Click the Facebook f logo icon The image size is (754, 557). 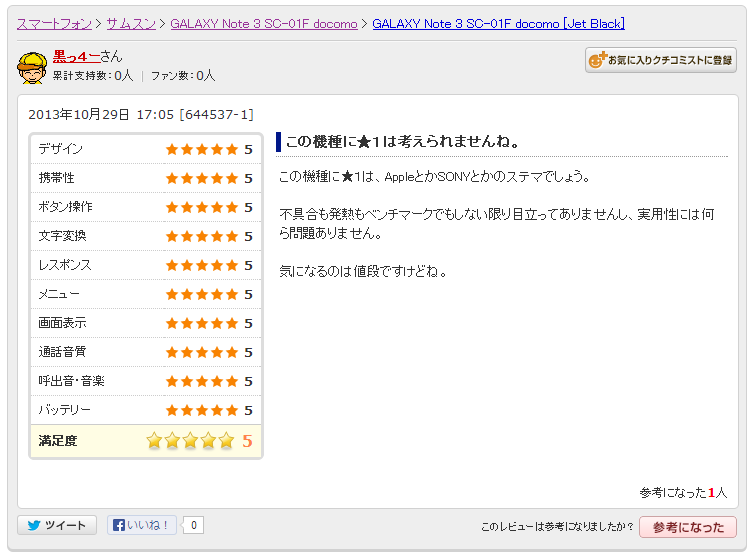click(119, 525)
